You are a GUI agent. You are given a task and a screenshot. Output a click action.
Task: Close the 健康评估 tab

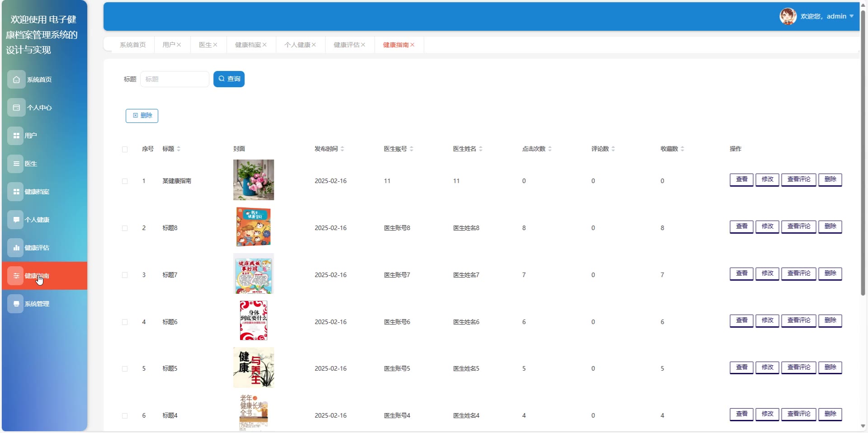[363, 45]
